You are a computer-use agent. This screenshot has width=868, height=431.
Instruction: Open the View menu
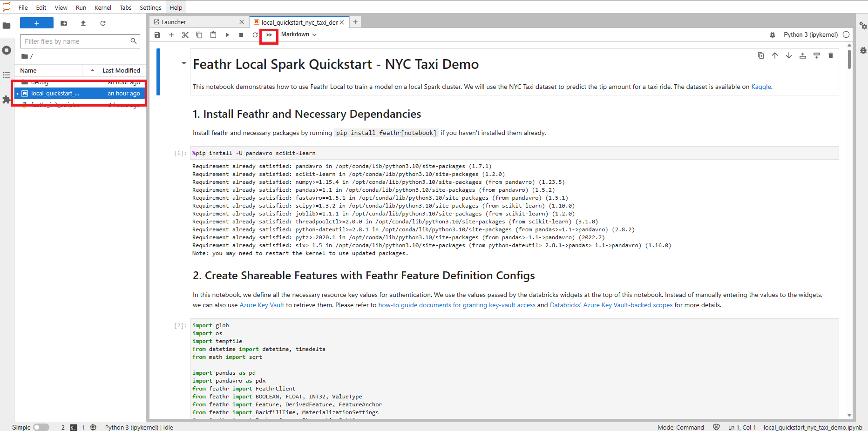(x=61, y=7)
